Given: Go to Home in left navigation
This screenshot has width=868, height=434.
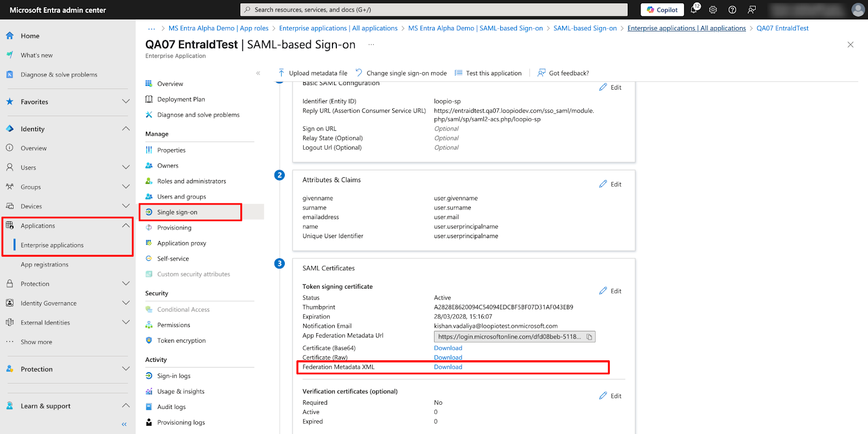Looking at the screenshot, I should click(30, 36).
